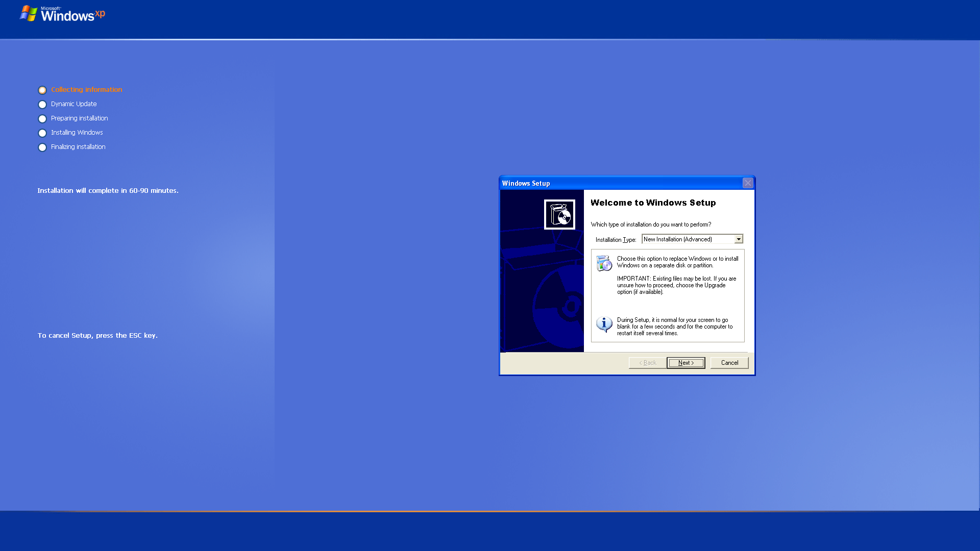The image size is (980, 551).
Task: Click the Welcome to Windows Setup heading
Action: [653, 203]
